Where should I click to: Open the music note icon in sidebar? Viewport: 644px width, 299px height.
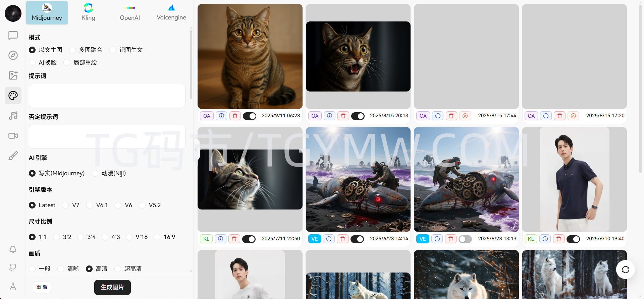(13, 116)
